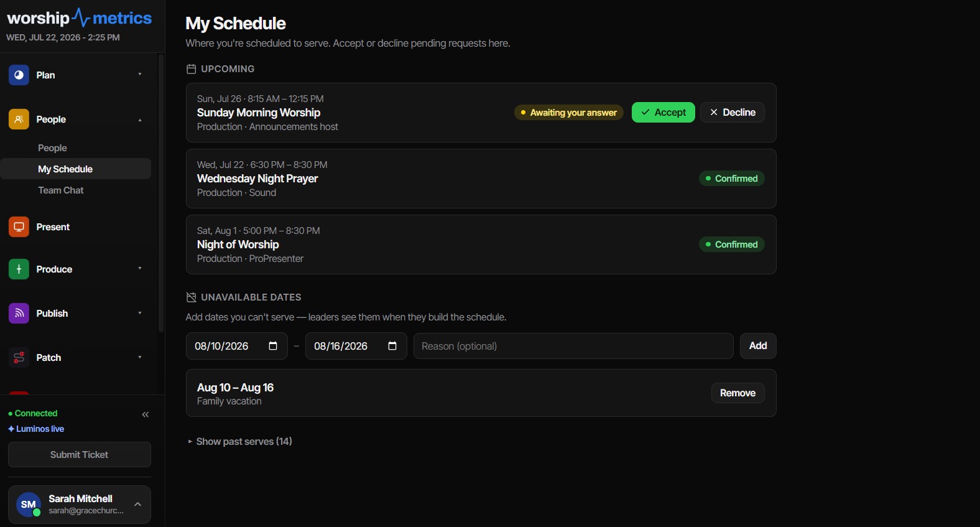Click Confirmed badge for Night of Worship

coord(732,245)
